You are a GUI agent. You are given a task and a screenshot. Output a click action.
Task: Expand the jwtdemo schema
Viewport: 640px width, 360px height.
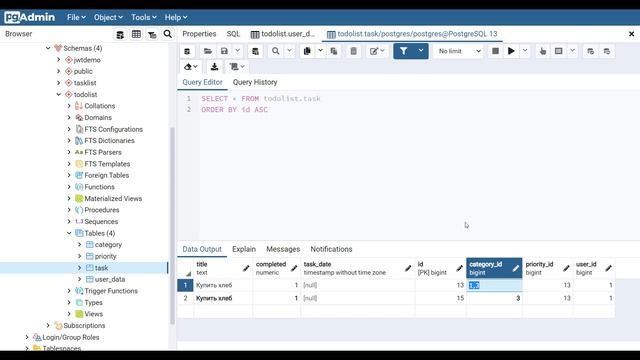pos(58,60)
